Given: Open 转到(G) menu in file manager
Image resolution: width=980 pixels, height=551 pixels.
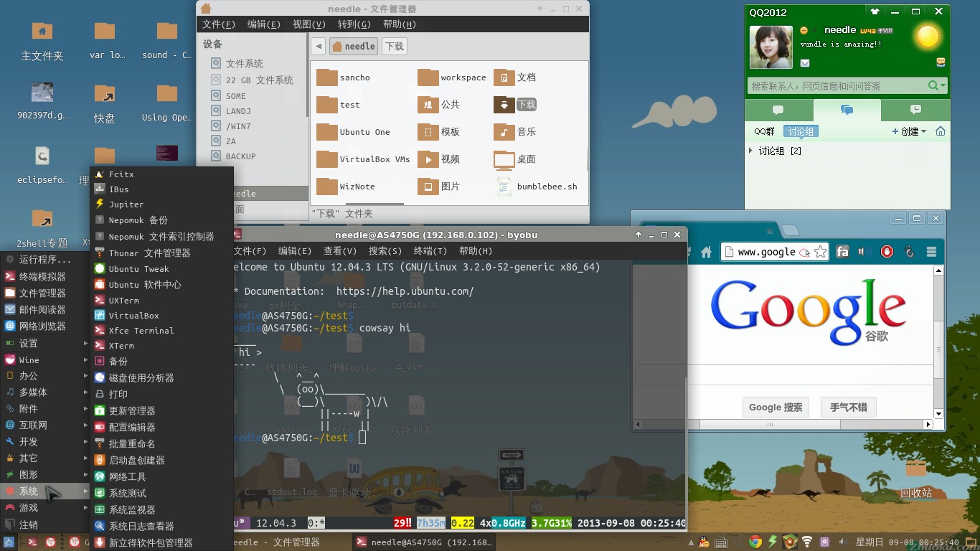Looking at the screenshot, I should click(354, 24).
